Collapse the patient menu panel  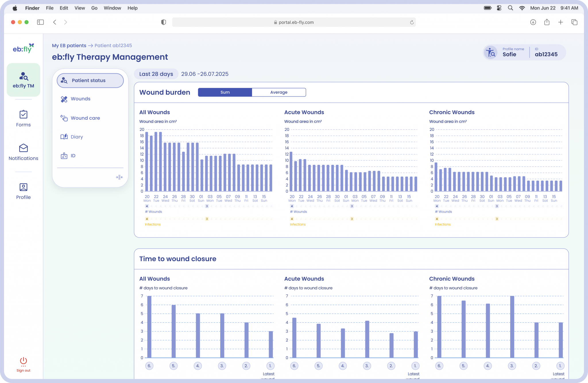click(x=119, y=177)
